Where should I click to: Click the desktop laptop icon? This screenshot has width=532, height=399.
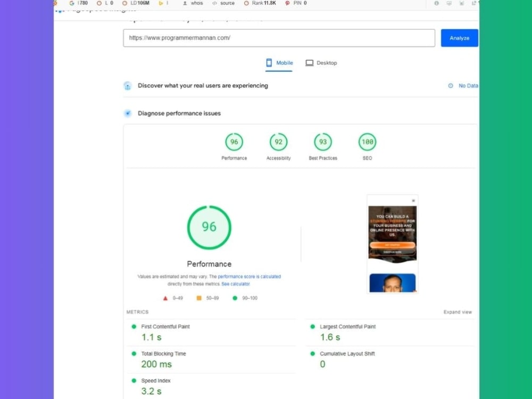tap(309, 63)
